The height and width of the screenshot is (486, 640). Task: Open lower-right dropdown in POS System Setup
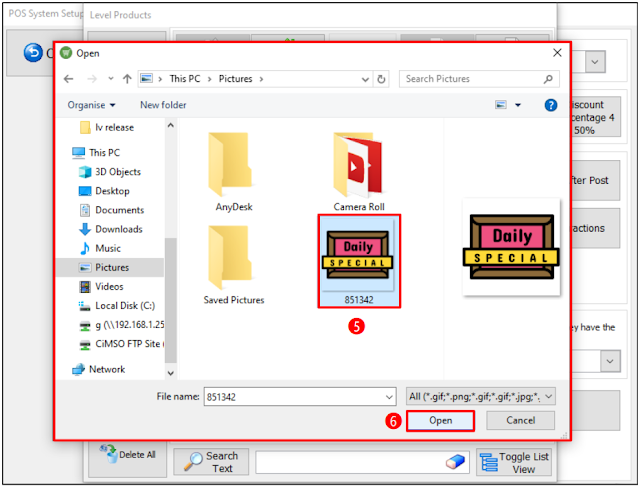(x=610, y=361)
